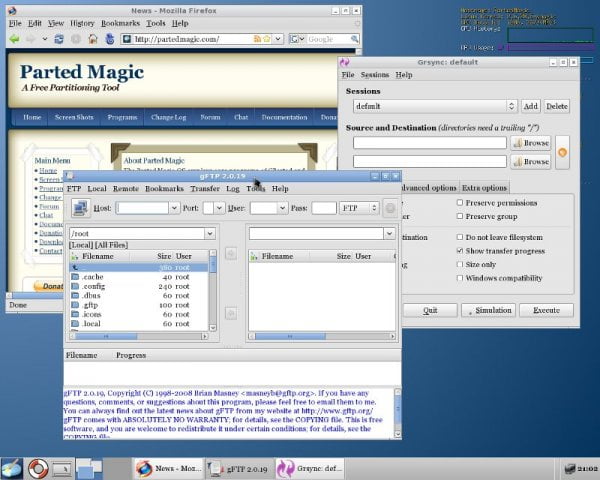The image size is (600, 480).
Task: Open gFTP Bookmarks menu
Action: pyautogui.click(x=164, y=188)
